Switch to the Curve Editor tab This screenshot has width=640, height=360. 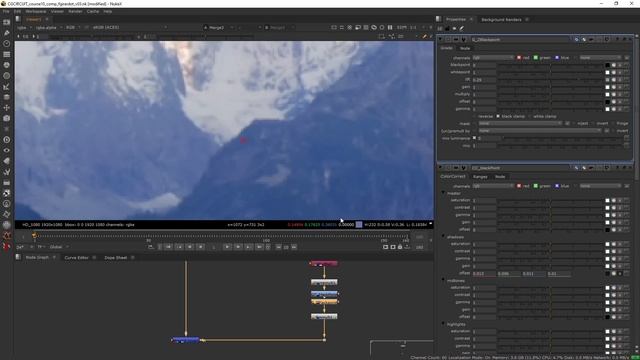point(76,258)
